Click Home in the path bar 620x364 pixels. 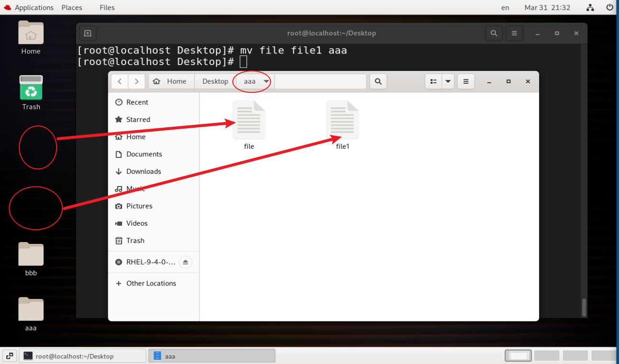point(171,81)
